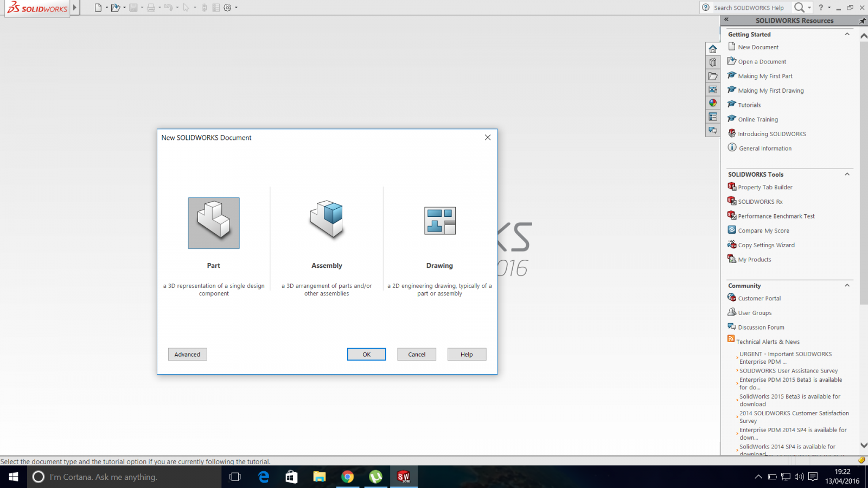Image resolution: width=868 pixels, height=488 pixels.
Task: Open Making My First Part tutorial
Action: coord(765,76)
